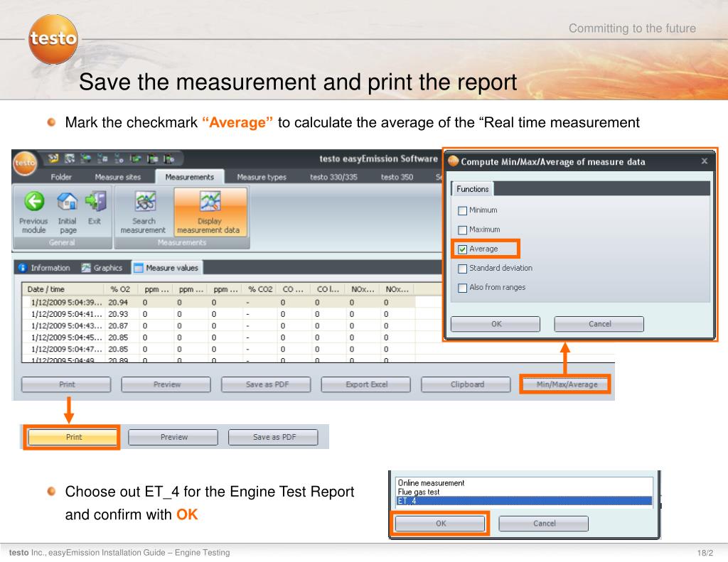728x562 pixels.
Task: Open the Measure types ribbon tab
Action: (x=262, y=177)
